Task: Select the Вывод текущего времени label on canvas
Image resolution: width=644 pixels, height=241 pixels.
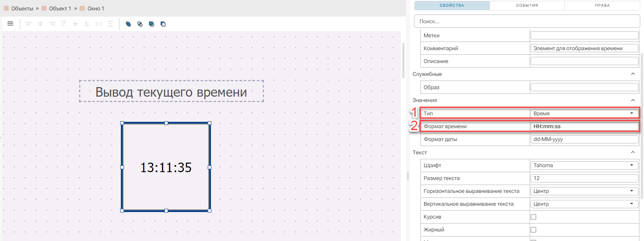Action: 171,91
